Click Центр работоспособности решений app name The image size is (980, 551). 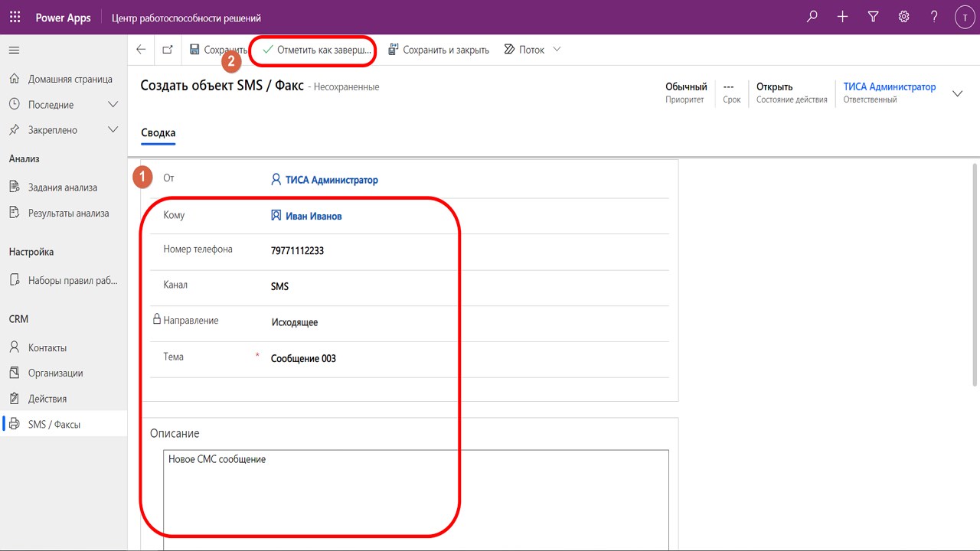[x=186, y=17]
